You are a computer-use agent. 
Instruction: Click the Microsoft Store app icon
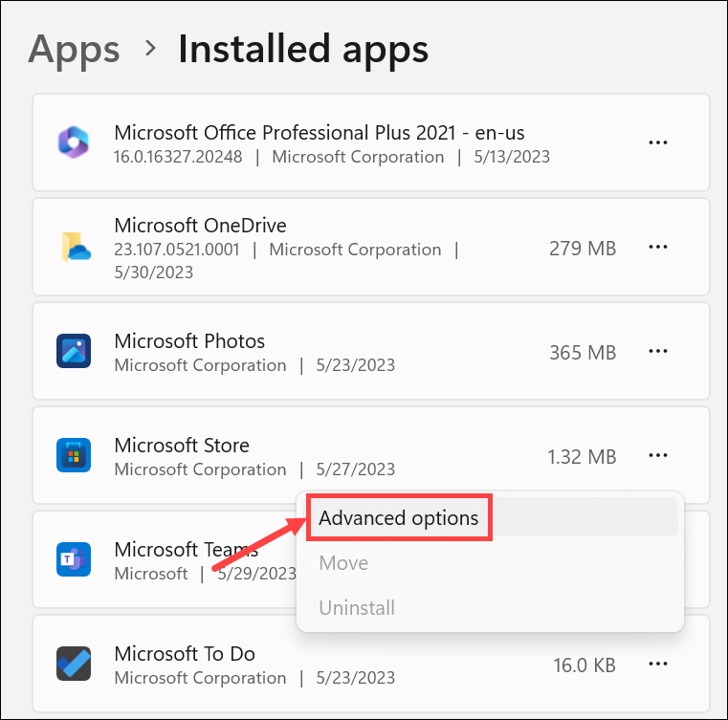(74, 456)
